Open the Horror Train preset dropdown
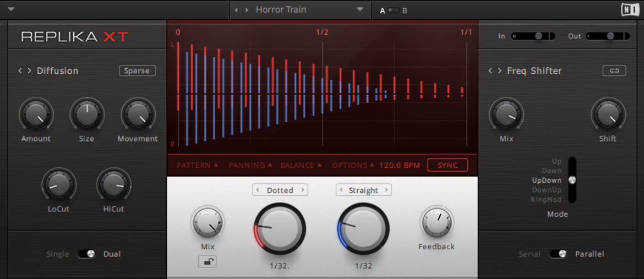Screen dimensions: 644x279 click(x=360, y=9)
